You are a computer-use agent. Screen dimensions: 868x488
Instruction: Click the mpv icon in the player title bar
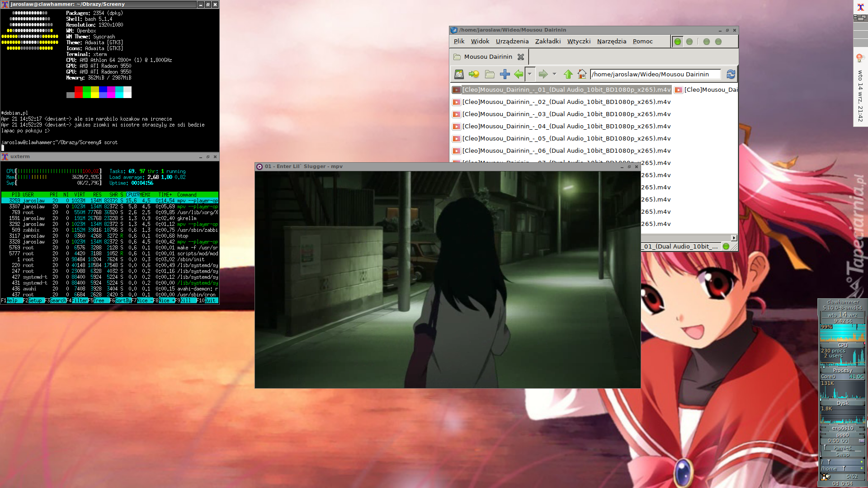[x=259, y=167]
